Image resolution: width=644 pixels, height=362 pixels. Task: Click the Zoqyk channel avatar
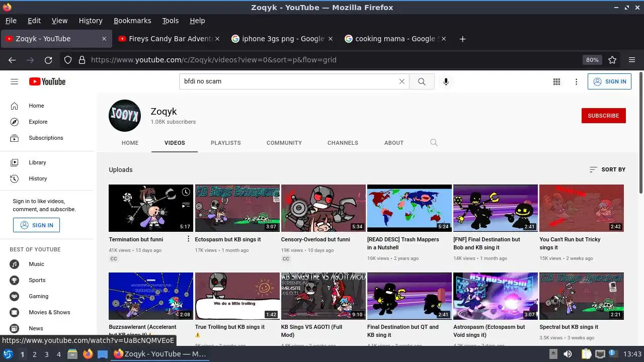[125, 116]
